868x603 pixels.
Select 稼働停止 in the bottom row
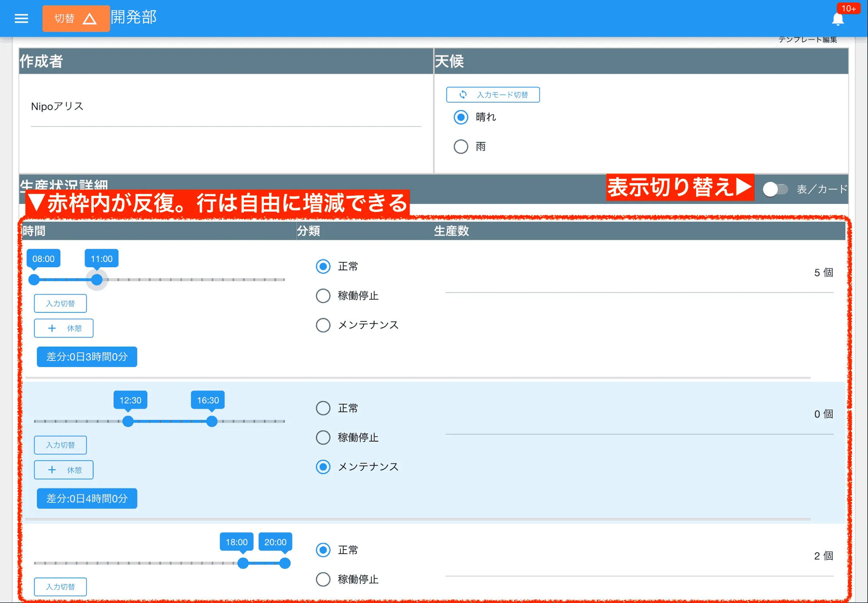[323, 579]
